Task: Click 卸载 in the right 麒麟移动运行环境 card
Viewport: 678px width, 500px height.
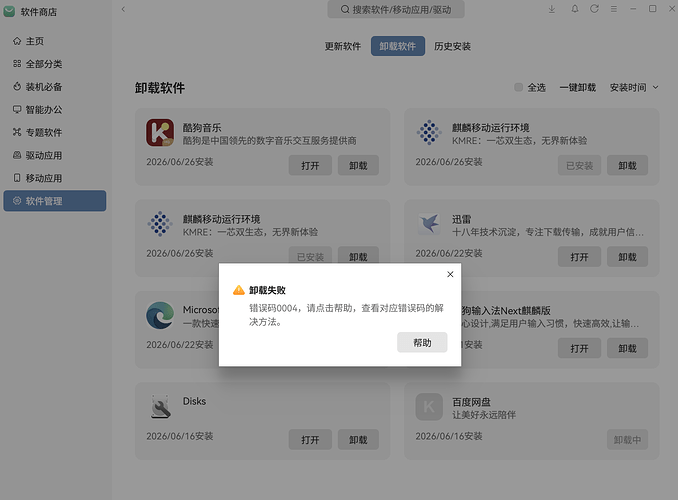Action: coord(627,165)
